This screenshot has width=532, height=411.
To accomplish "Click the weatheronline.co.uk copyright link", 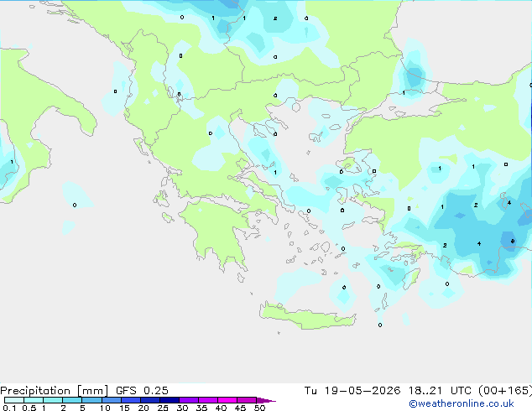I will coord(462,403).
